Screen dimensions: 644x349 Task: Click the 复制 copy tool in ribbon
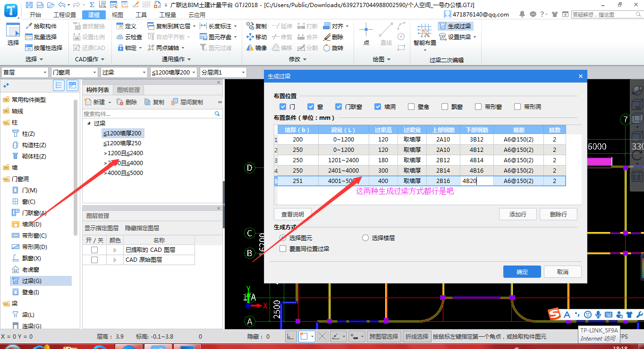[256, 26]
